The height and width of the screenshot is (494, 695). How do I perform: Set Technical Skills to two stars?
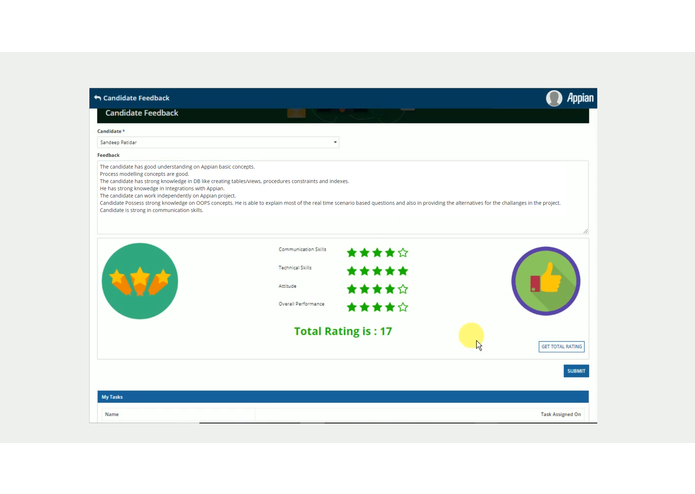(365, 271)
